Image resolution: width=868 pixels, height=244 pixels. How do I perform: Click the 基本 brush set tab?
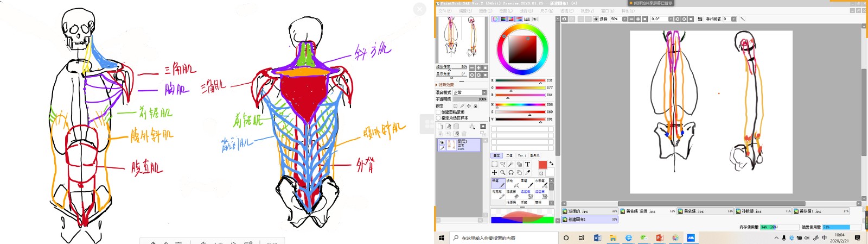point(496,156)
